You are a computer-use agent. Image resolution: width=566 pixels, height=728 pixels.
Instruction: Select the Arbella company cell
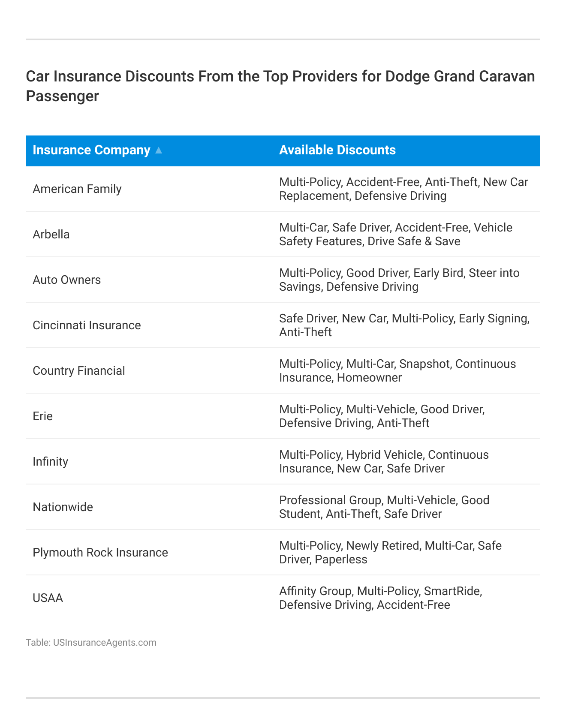(51, 234)
